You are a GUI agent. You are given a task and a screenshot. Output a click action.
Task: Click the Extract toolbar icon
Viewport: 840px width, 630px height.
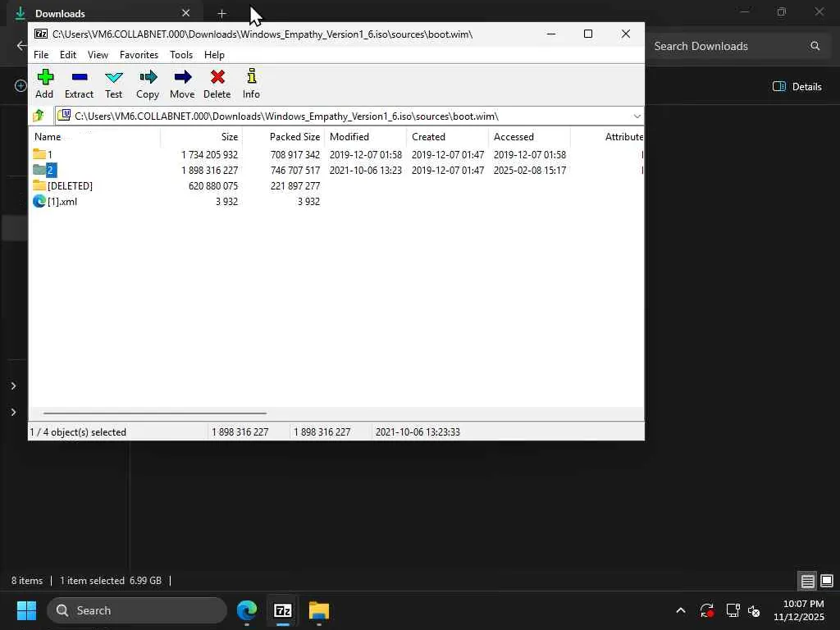coord(80,77)
